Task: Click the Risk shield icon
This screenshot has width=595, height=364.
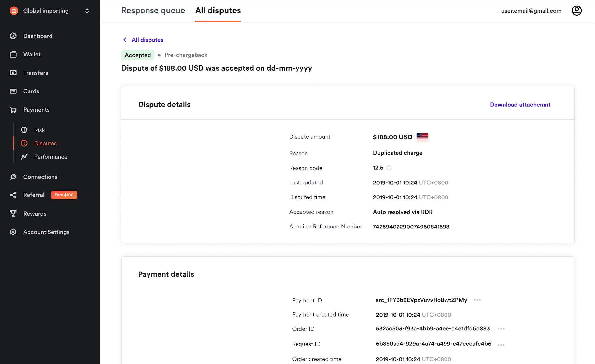Action: click(24, 130)
